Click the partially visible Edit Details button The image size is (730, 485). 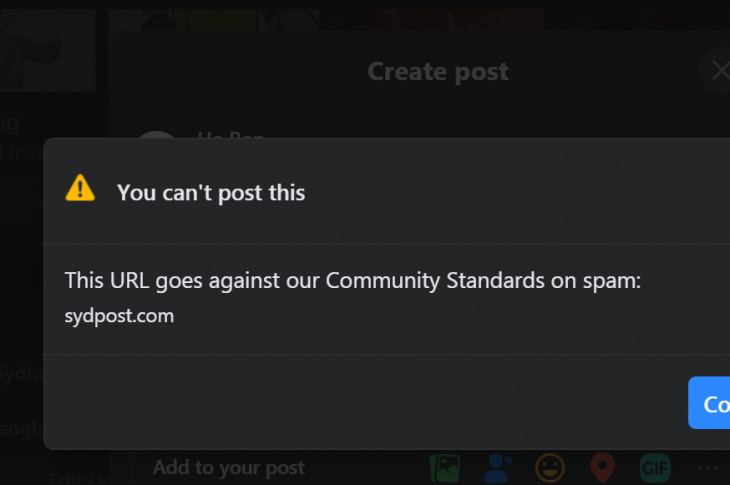coord(78,478)
